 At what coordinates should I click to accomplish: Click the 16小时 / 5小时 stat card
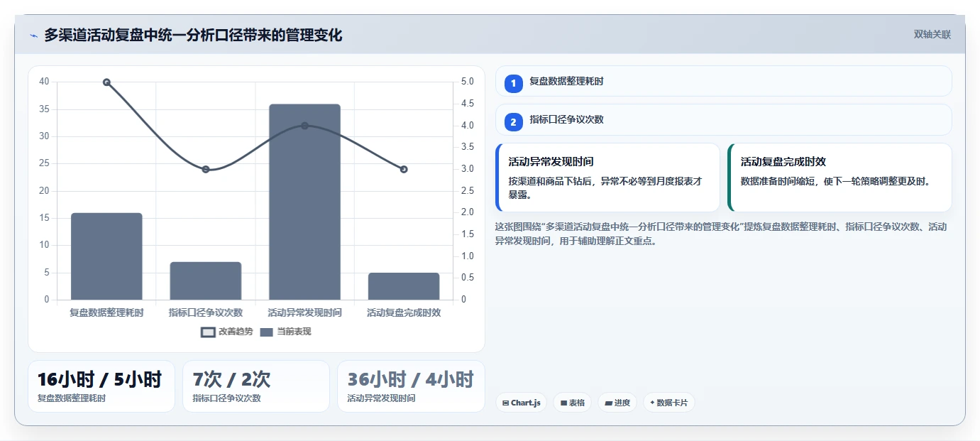pos(101,386)
